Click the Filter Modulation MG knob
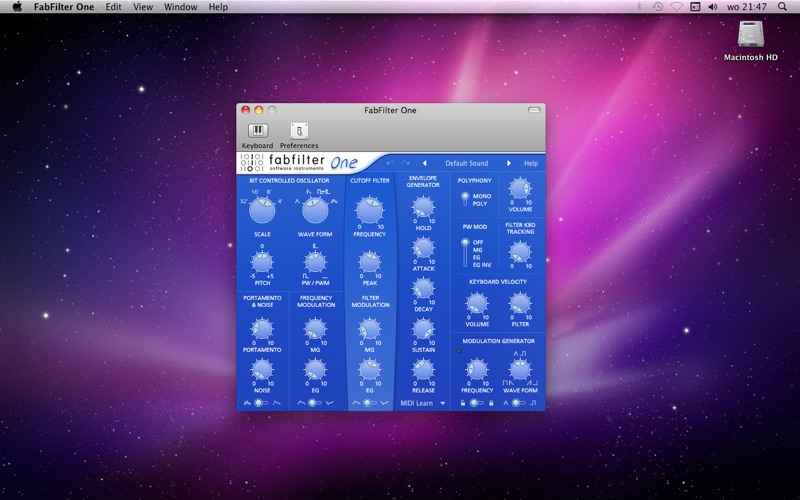The width and height of the screenshot is (800, 500). [x=370, y=330]
